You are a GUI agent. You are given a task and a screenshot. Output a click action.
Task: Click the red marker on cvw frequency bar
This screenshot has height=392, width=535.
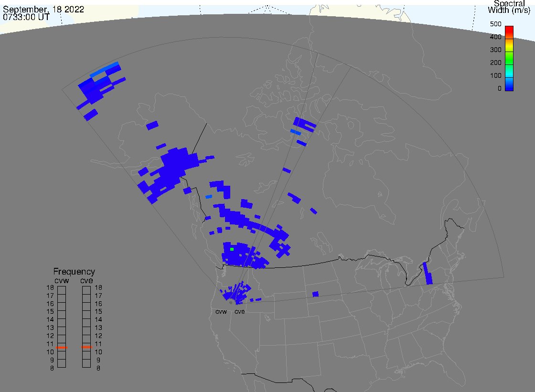62,347
